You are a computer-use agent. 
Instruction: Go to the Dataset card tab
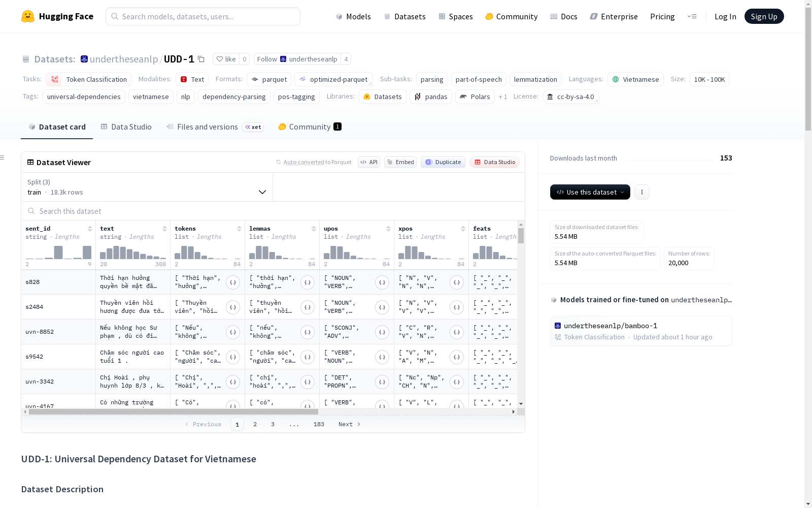pos(57,127)
